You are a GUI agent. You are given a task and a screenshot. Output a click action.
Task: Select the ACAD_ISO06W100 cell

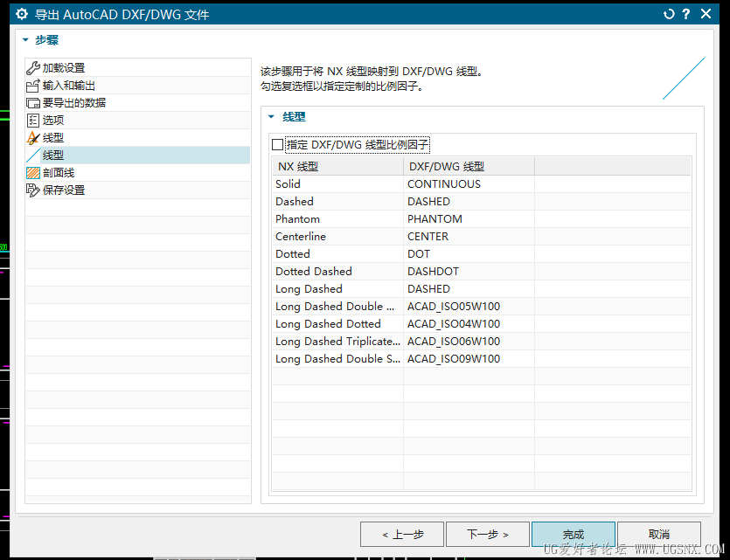click(469, 342)
